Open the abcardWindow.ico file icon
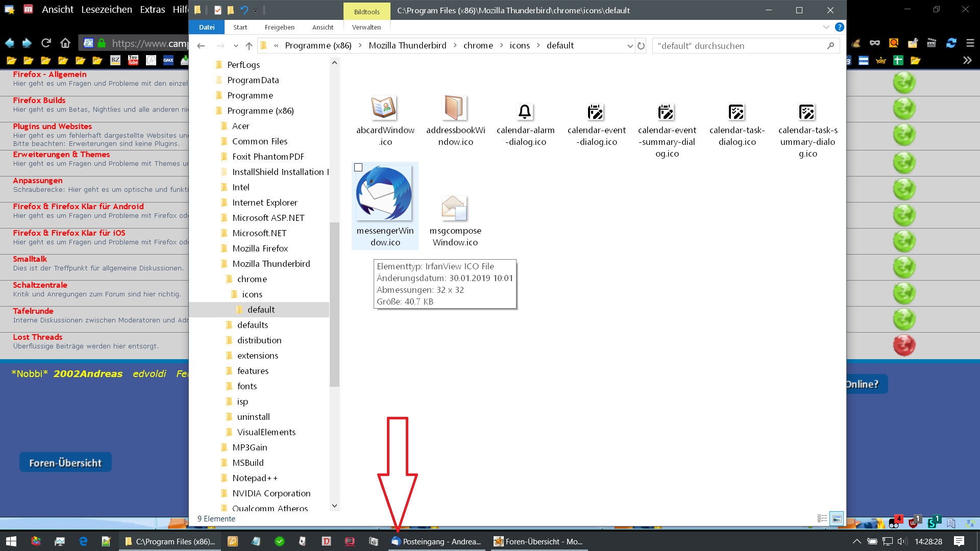 tap(384, 108)
